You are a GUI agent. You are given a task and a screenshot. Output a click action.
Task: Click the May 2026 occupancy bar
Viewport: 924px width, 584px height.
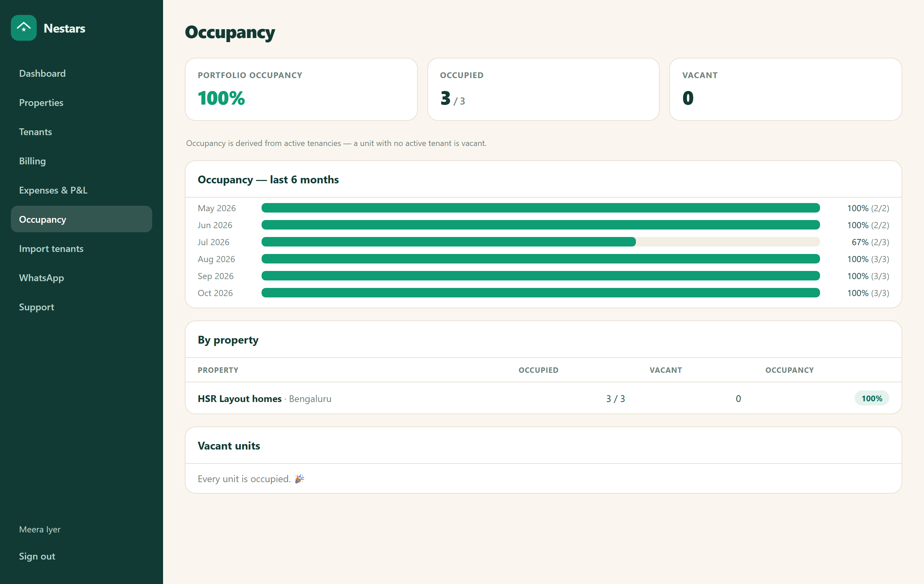tap(541, 208)
